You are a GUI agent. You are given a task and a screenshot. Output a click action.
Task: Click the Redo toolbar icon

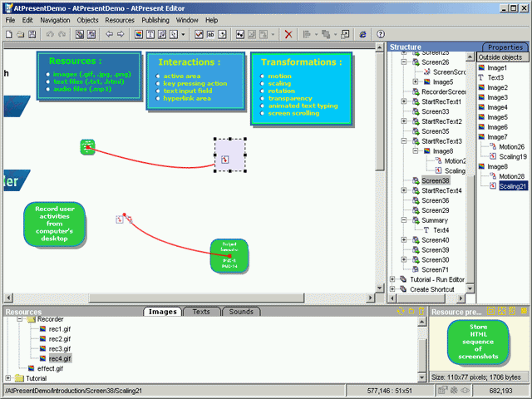pyautogui.click(x=62, y=34)
